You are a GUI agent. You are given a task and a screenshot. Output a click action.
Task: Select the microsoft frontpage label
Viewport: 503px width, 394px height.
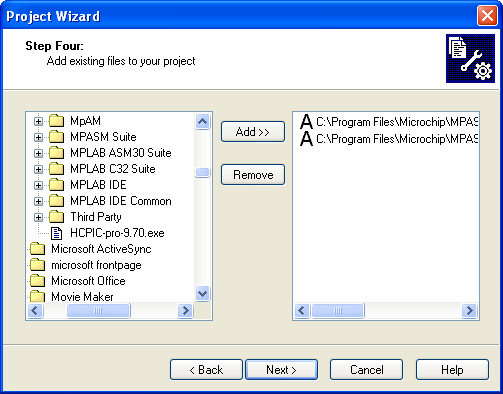pos(96,265)
